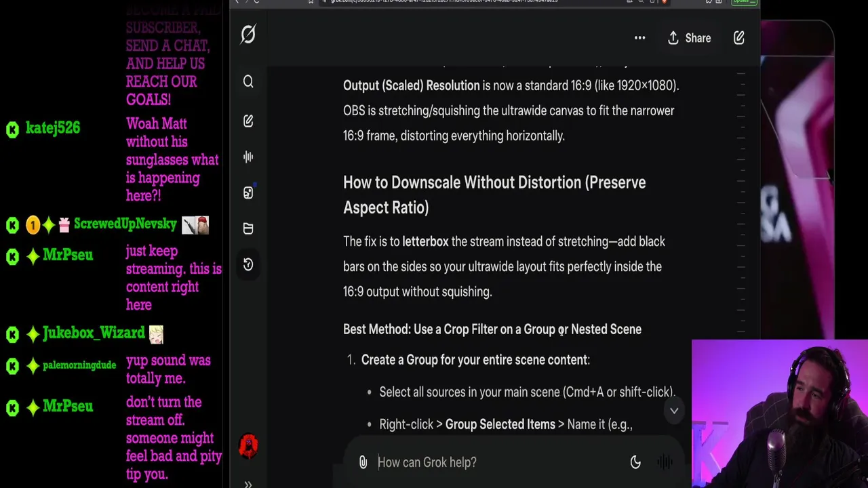The height and width of the screenshot is (488, 868).
Task: Start voice input with the waveform button
Action: tap(665, 462)
